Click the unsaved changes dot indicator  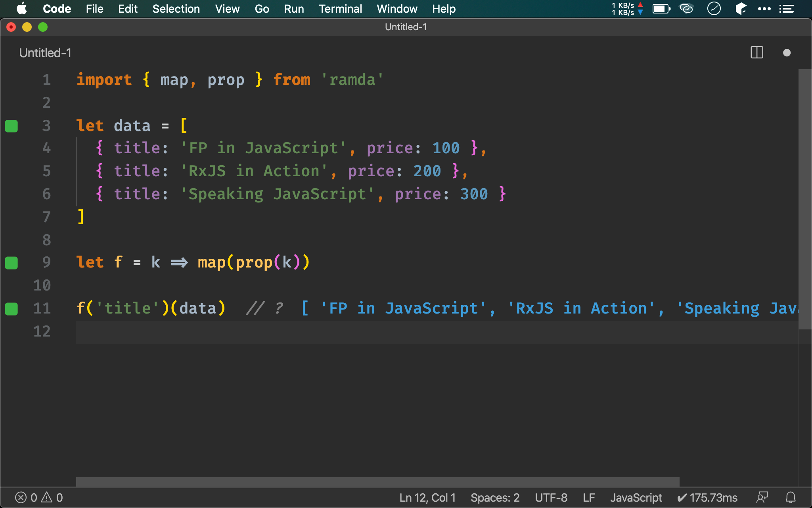pos(787,53)
